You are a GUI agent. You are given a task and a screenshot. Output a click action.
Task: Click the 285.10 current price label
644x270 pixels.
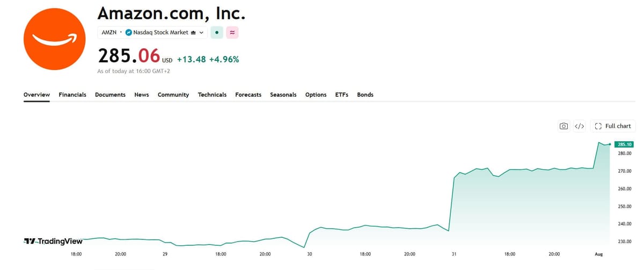click(x=625, y=144)
